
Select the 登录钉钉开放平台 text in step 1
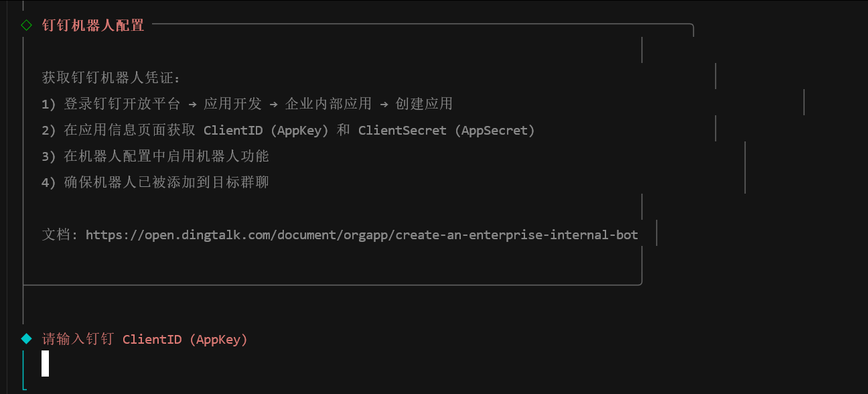(122, 104)
